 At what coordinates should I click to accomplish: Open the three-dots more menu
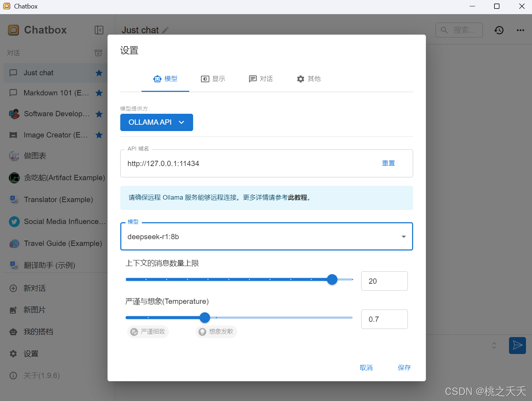click(x=520, y=30)
